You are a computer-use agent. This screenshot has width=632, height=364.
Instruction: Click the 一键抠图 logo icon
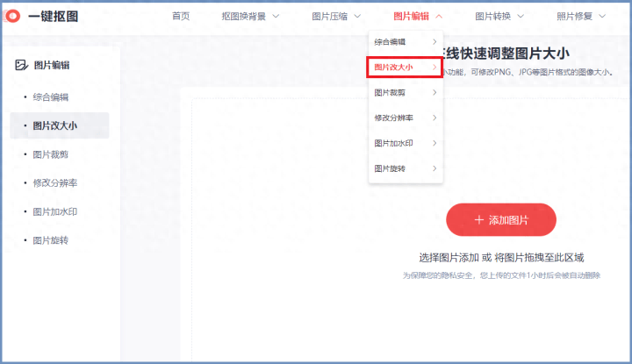(13, 17)
